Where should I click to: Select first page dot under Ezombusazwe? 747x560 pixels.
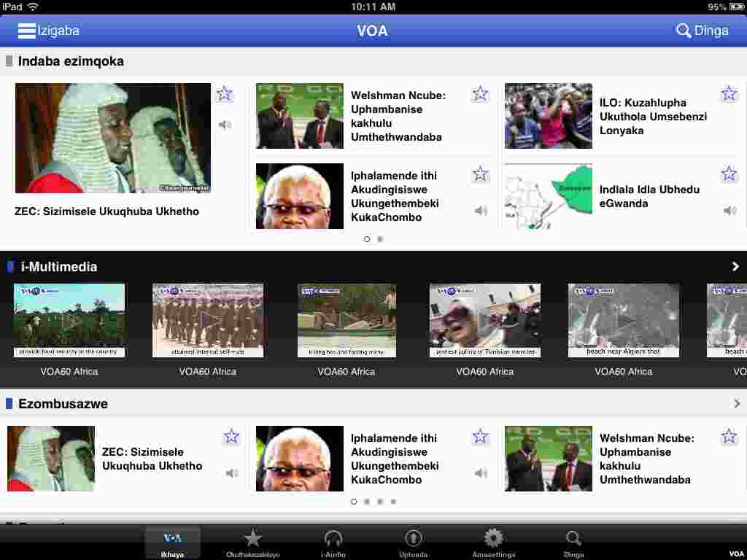pos(354,502)
